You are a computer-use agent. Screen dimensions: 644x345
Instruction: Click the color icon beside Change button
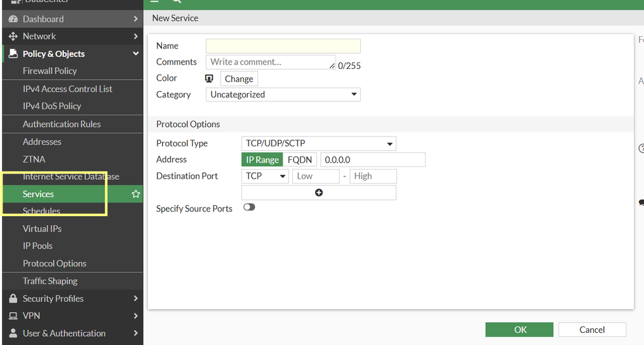pos(209,79)
